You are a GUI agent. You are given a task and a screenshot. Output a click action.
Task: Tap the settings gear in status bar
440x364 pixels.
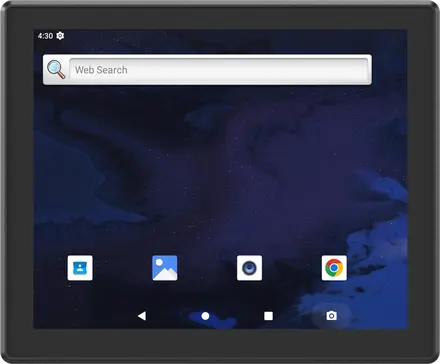[60, 36]
